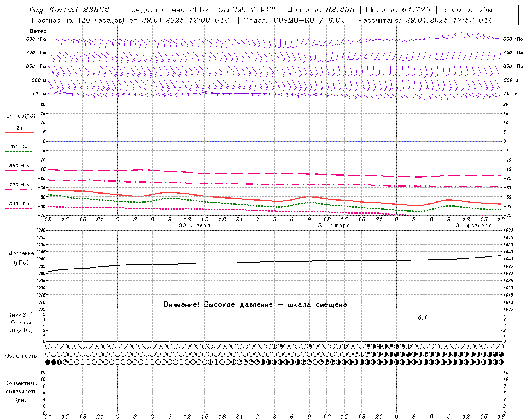Click the 0.1 precipitation value
This screenshot has height=420, width=525.
tap(422, 317)
